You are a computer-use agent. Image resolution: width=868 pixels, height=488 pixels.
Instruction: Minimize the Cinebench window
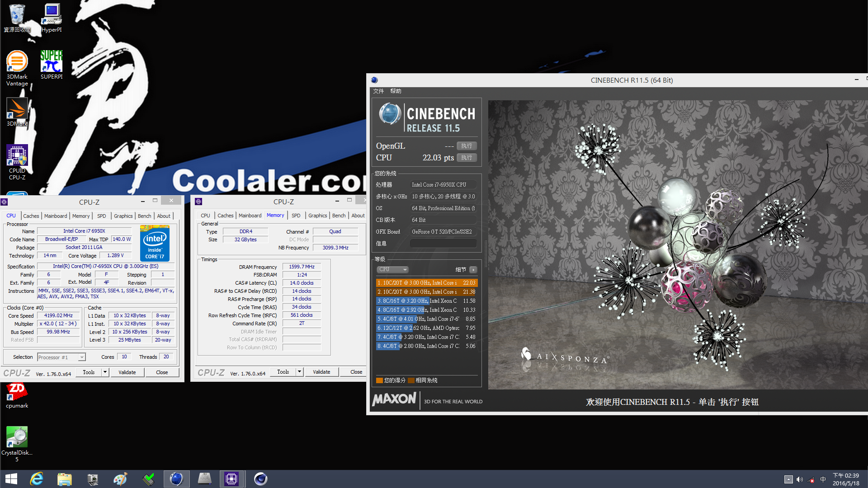(x=856, y=80)
